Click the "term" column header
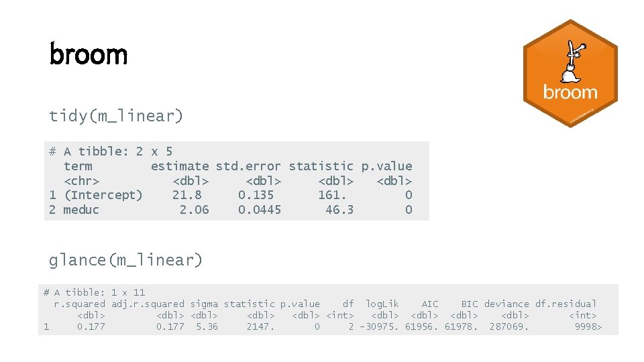Image resolution: width=644 pixels, height=362 pixels. [x=78, y=166]
